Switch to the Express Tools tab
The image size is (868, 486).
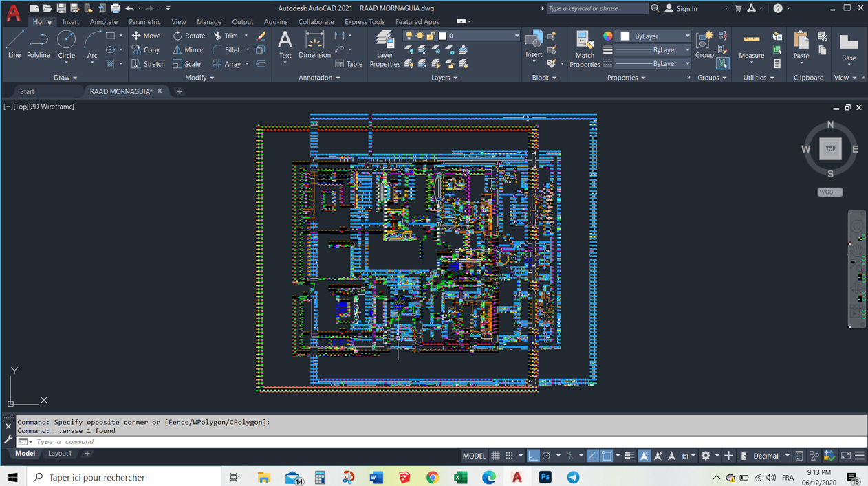365,22
